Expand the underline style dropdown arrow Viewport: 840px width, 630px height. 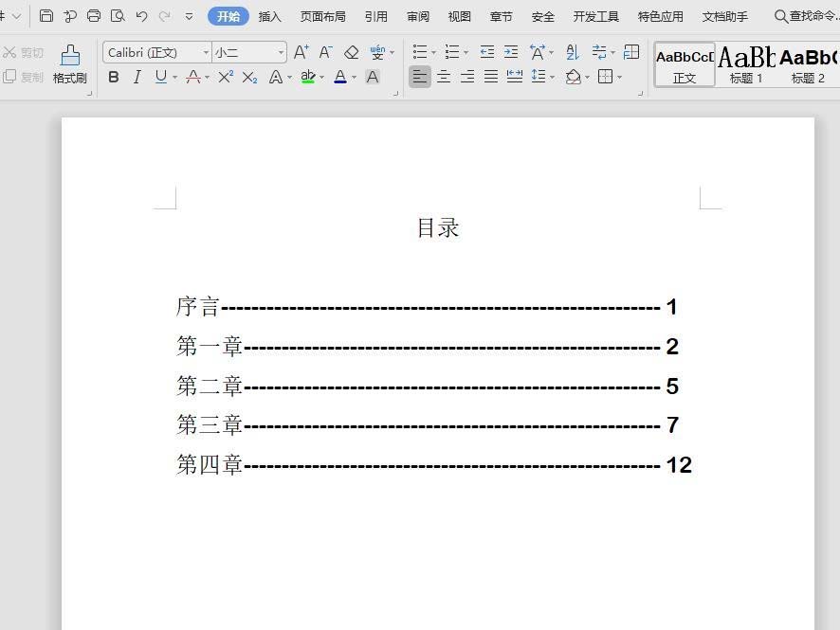175,78
